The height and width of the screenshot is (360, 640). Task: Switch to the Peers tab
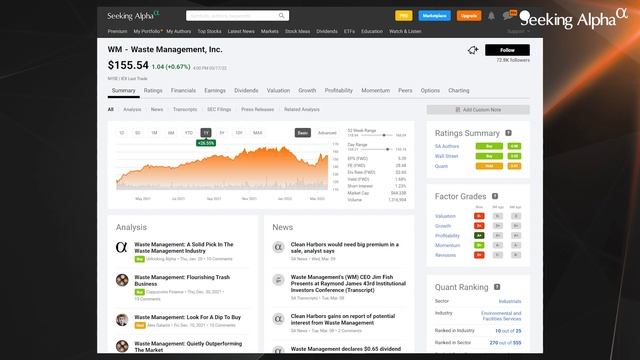[x=405, y=91]
